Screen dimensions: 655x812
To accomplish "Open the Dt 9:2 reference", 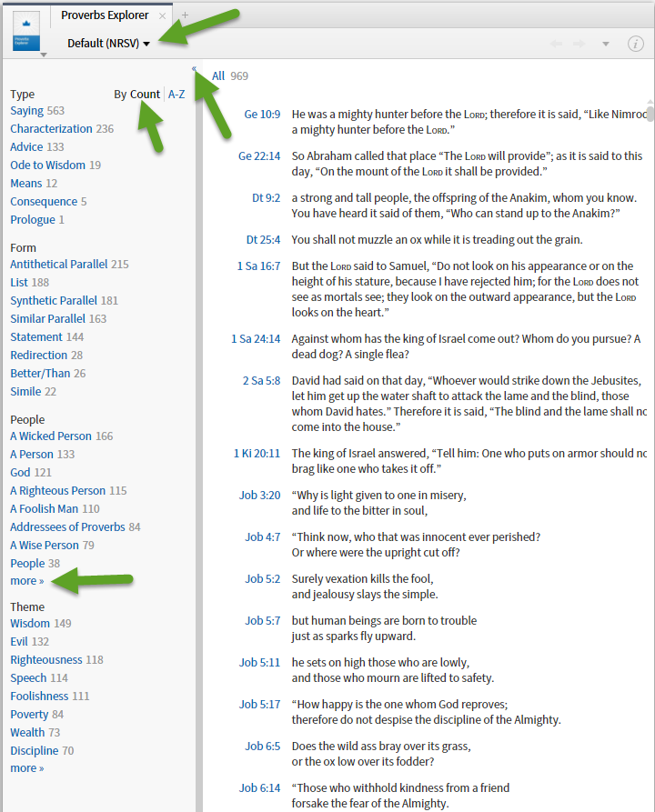I will (x=266, y=198).
